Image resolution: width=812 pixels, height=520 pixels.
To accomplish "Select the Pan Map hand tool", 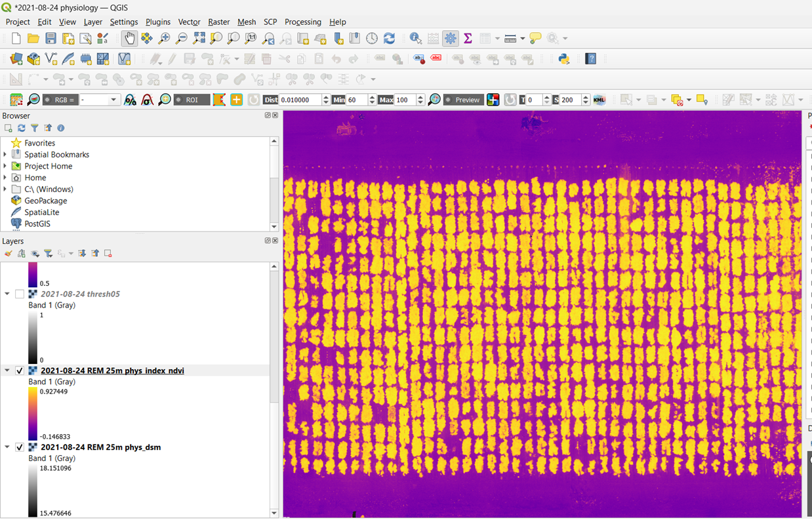I will pos(129,39).
